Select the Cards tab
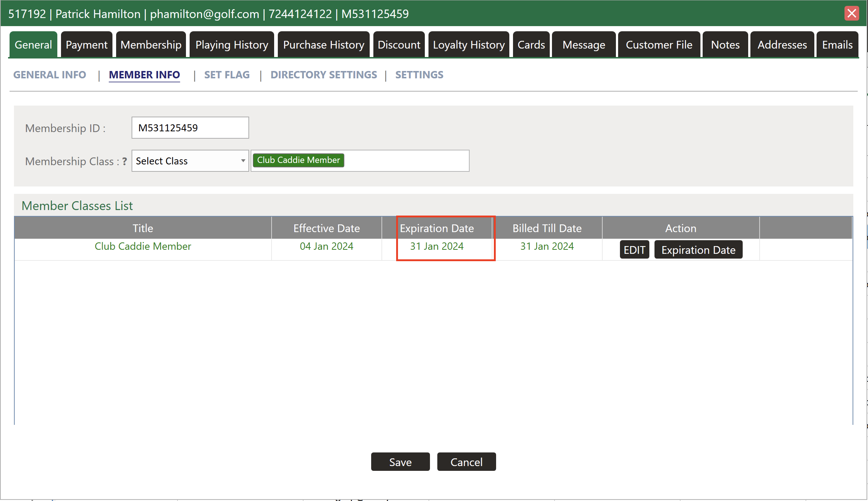The height and width of the screenshot is (501, 868). (x=531, y=45)
